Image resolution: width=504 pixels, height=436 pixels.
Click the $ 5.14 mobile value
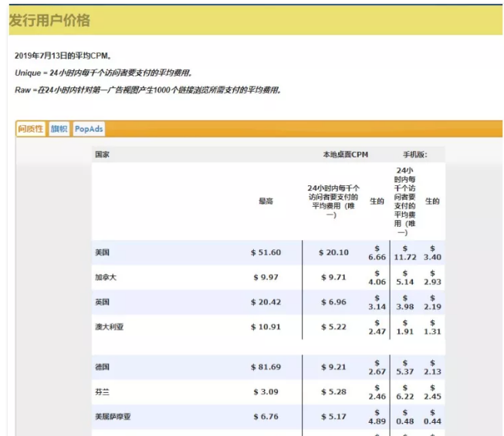pyautogui.click(x=405, y=278)
